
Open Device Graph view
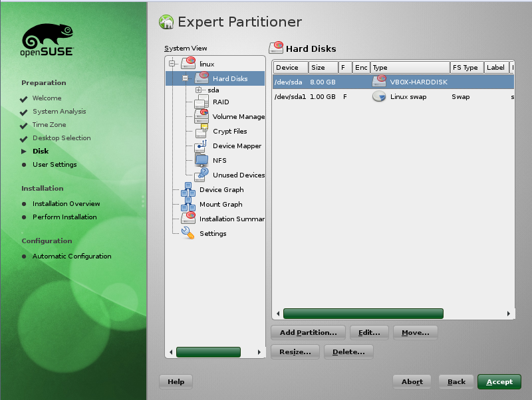221,189
